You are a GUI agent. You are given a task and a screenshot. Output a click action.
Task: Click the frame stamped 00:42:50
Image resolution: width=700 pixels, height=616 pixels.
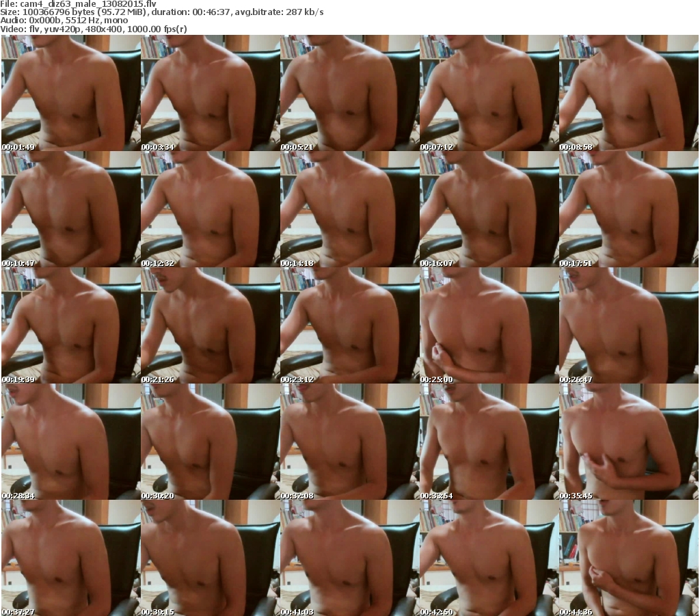[489, 557]
